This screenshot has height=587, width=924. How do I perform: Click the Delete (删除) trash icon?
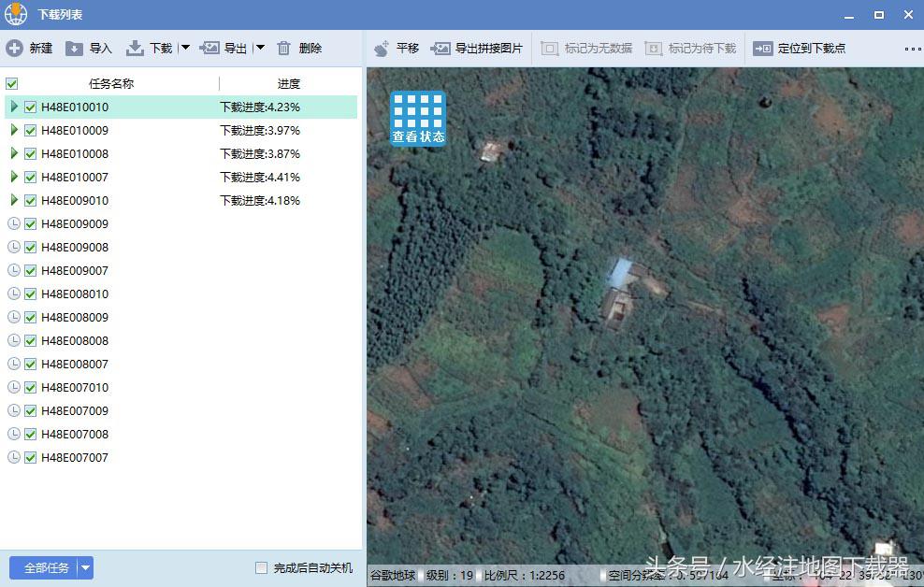284,49
